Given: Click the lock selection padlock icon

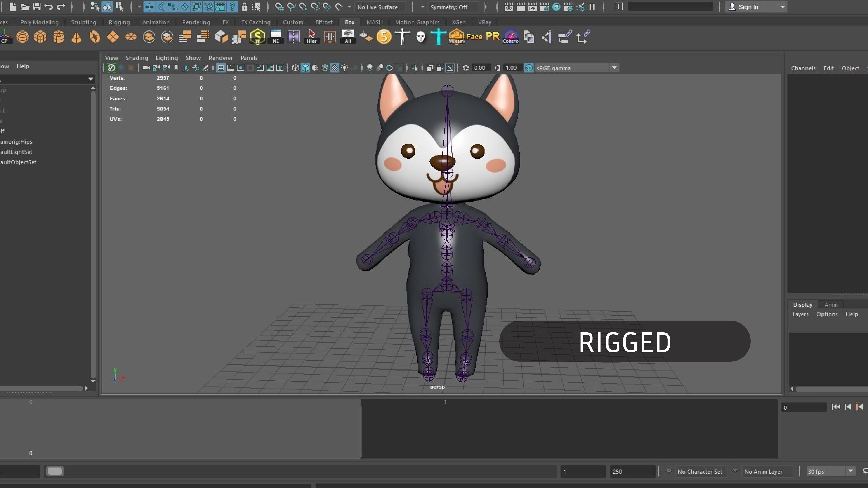Looking at the screenshot, I should [245, 7].
